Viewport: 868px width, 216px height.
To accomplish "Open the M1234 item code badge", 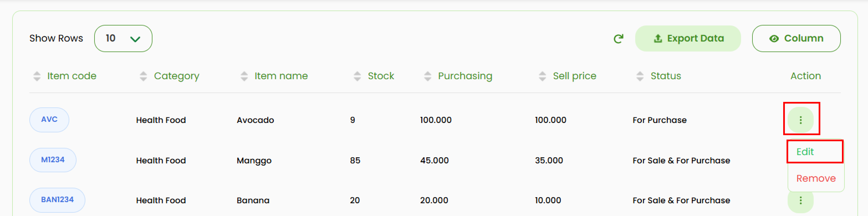I will point(53,160).
